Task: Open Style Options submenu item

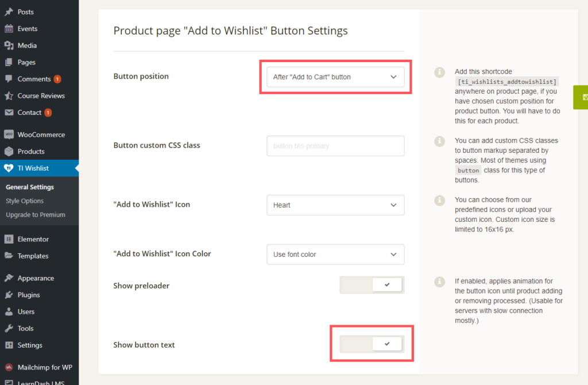Action: coord(25,201)
